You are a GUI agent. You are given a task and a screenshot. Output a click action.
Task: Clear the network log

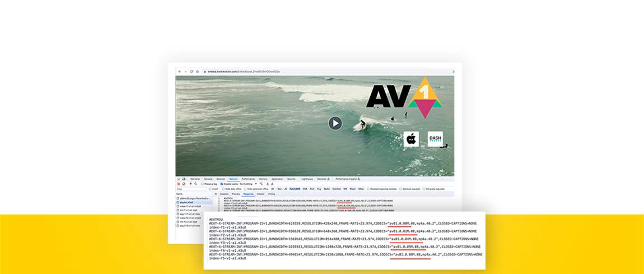coord(184,184)
